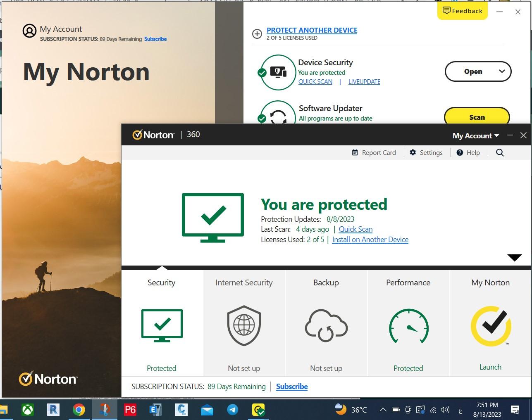Screen dimensions: 532x420
Task: Open Help in Norton 360 toolbar
Action: [468, 152]
